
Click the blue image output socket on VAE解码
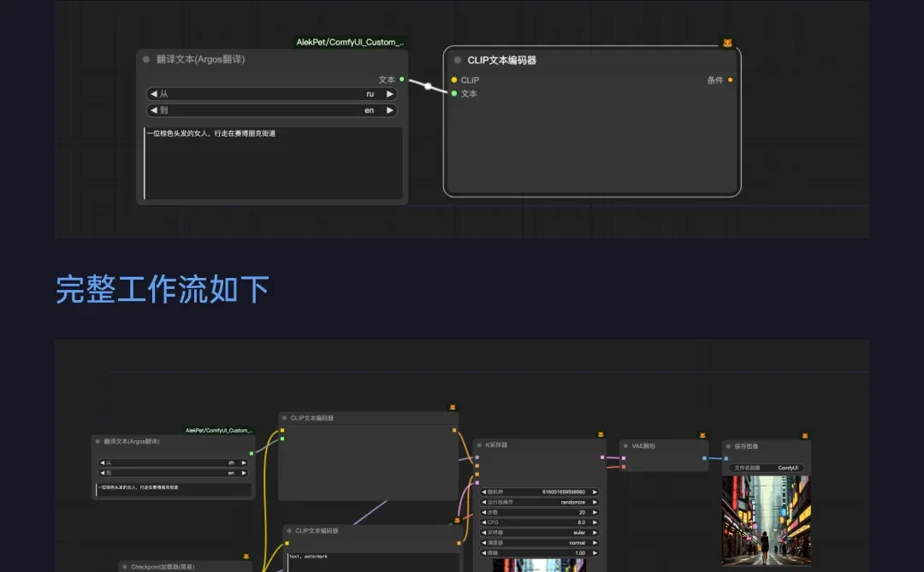(x=704, y=457)
